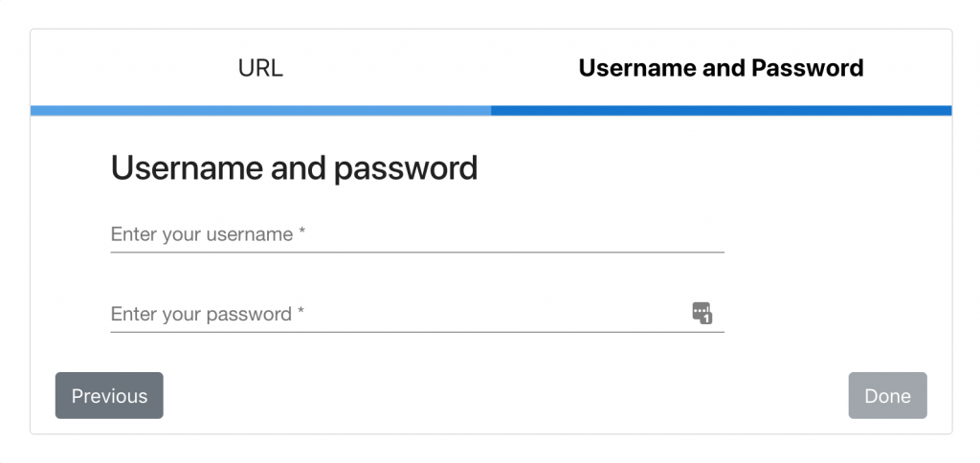Click the asterisk after the username label
This screenshot has width=980, height=463.
(301, 231)
